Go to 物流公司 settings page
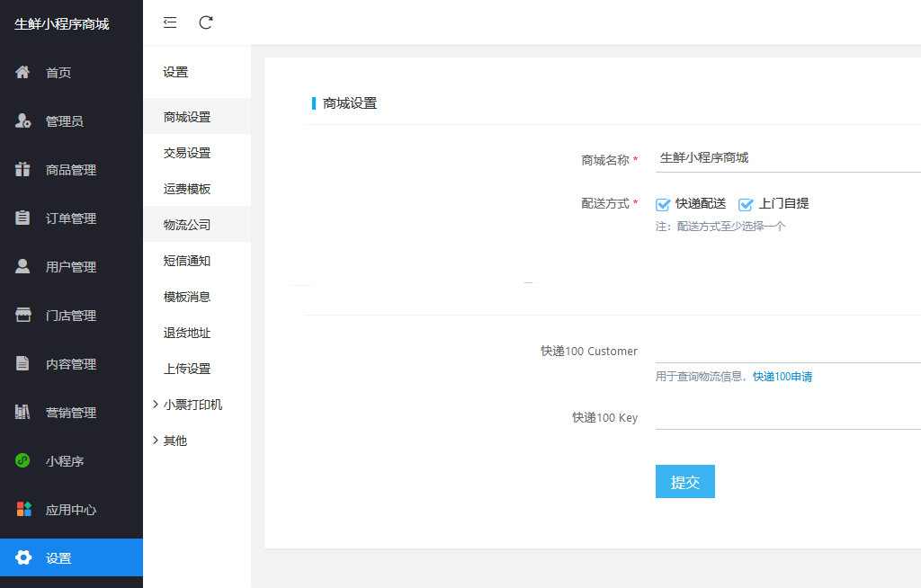The height and width of the screenshot is (588, 921). click(187, 225)
